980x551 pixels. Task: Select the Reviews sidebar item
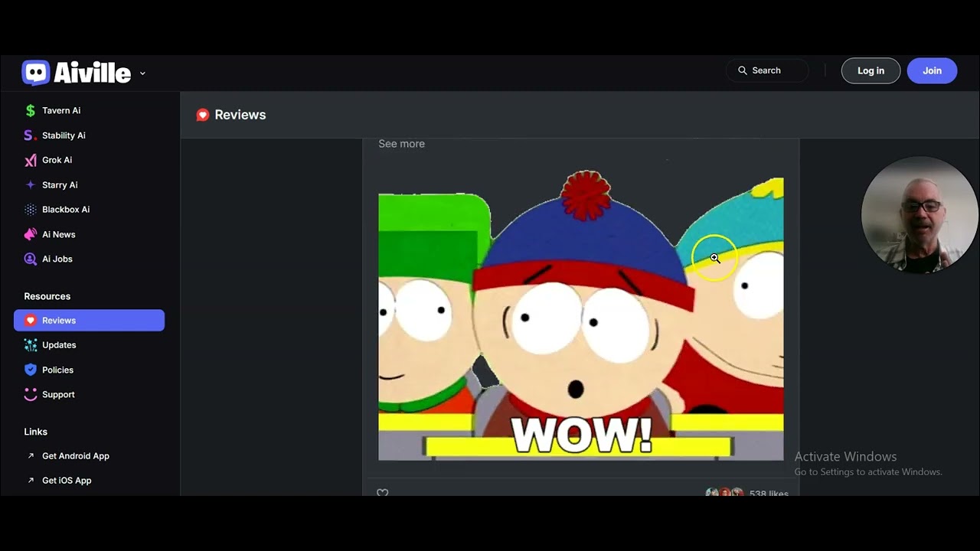(x=89, y=321)
